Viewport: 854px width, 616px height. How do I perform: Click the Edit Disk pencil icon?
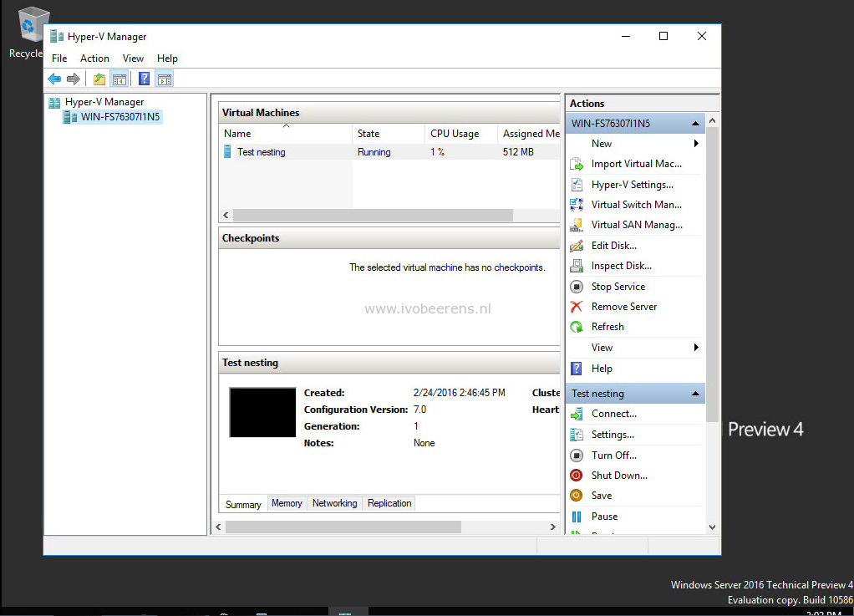coord(577,246)
